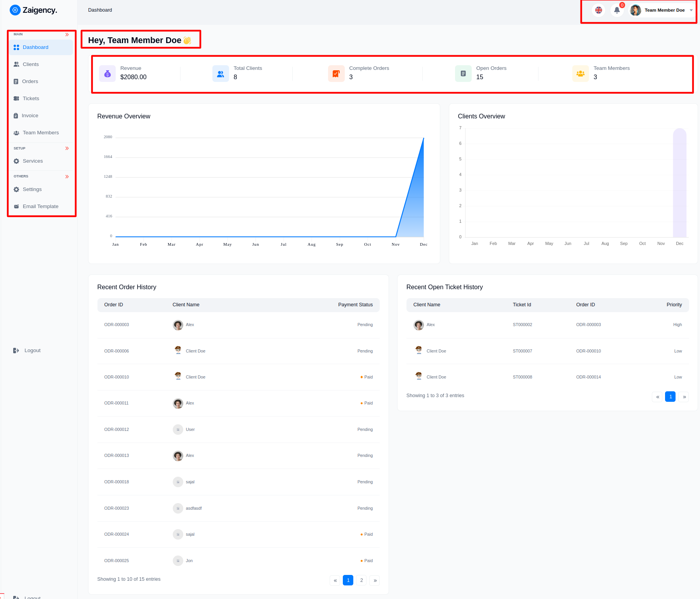
Task: Open the language flag selector
Action: coord(599,10)
